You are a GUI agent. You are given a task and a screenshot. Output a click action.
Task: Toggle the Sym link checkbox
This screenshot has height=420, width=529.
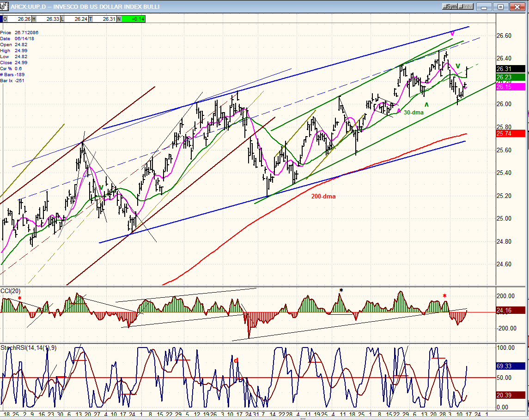click(450, 6)
